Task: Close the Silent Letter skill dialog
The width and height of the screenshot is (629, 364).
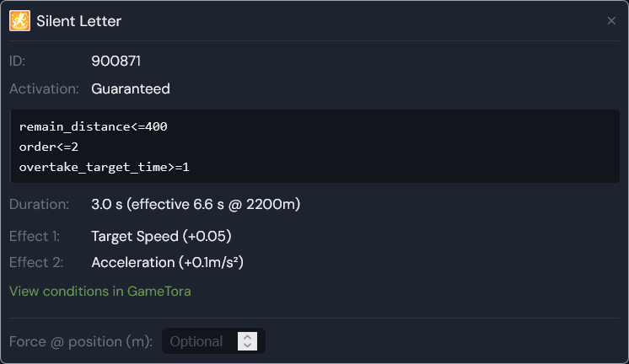Action: click(x=611, y=21)
